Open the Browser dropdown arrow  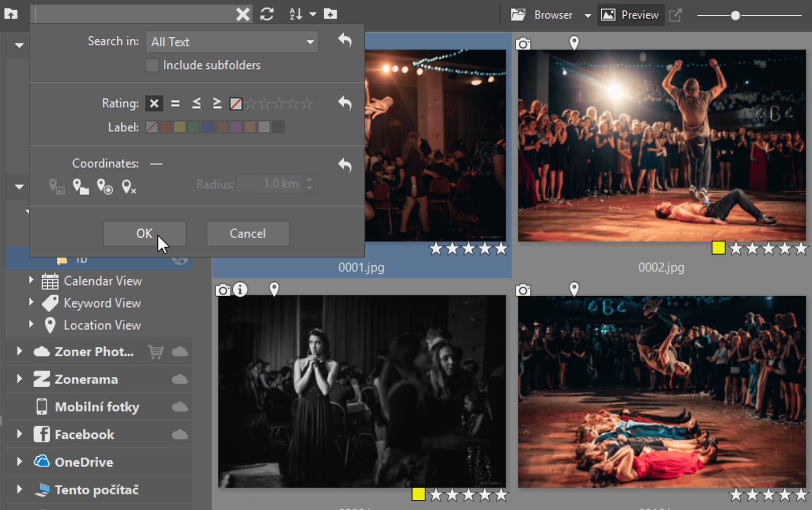587,15
